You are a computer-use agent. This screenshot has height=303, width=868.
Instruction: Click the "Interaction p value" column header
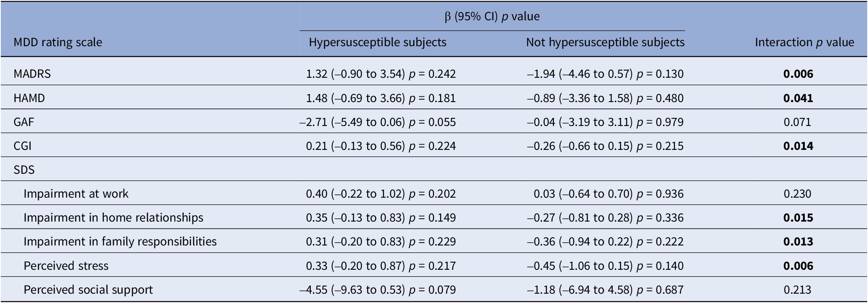804,42
